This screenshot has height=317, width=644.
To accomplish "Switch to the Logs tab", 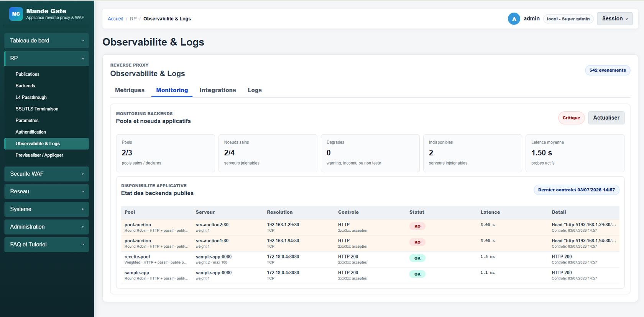I will [255, 90].
